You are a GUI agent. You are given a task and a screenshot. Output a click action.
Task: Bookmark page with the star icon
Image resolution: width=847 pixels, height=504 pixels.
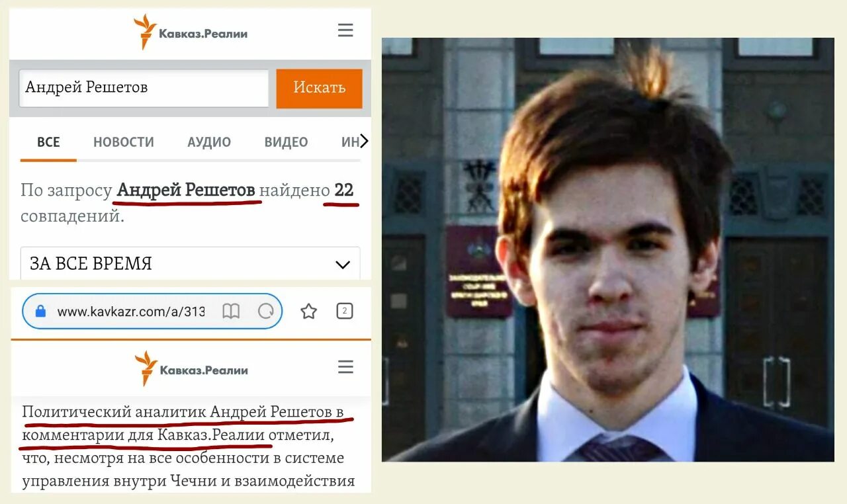[x=308, y=312]
